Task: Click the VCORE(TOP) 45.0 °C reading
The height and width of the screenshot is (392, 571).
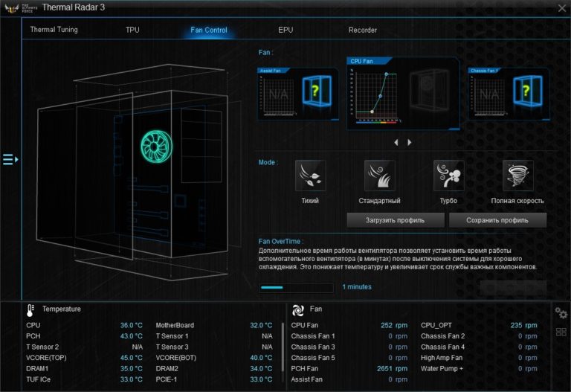Action: [x=131, y=358]
